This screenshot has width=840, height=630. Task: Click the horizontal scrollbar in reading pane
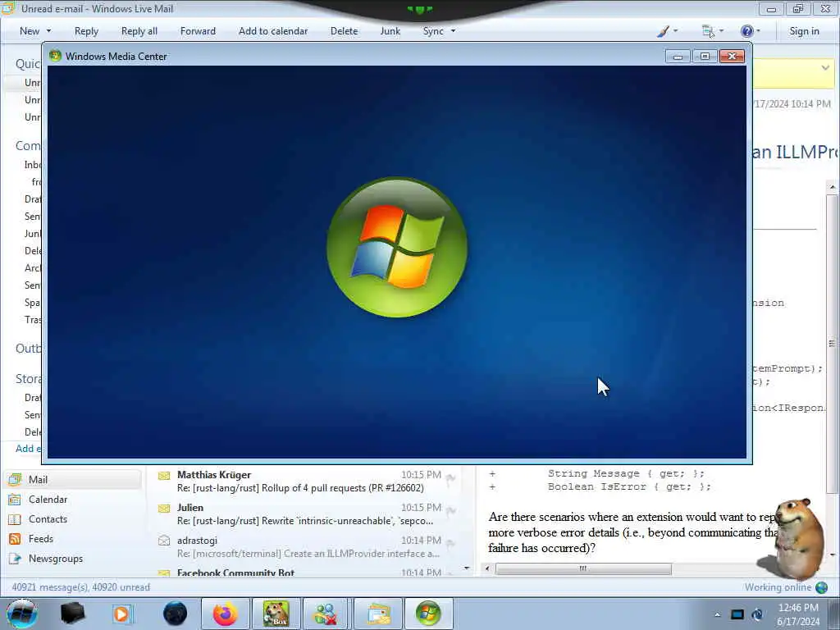(x=583, y=568)
